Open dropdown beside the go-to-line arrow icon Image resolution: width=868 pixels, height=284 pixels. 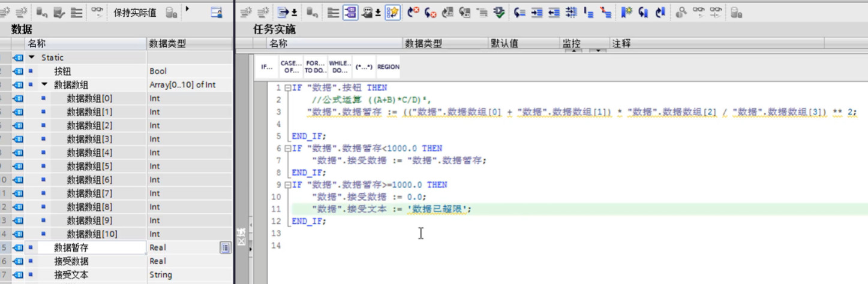pyautogui.click(x=294, y=13)
